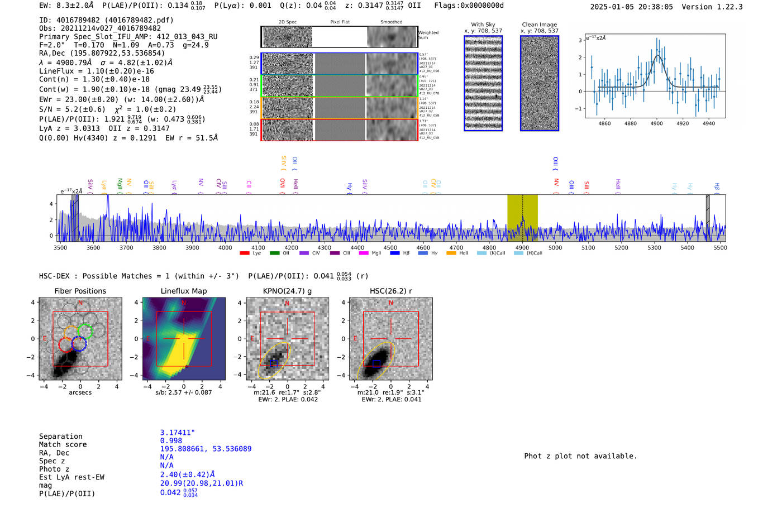The width and height of the screenshot is (782, 532).
Task: Click 's/b: 2.57 +/- 0.087' caption
Action: click(x=184, y=392)
